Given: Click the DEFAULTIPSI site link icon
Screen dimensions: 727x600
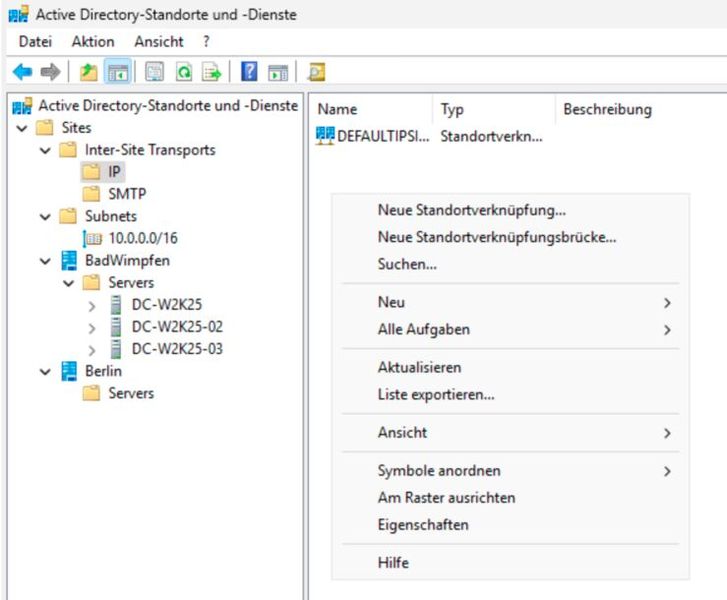Looking at the screenshot, I should [x=325, y=136].
